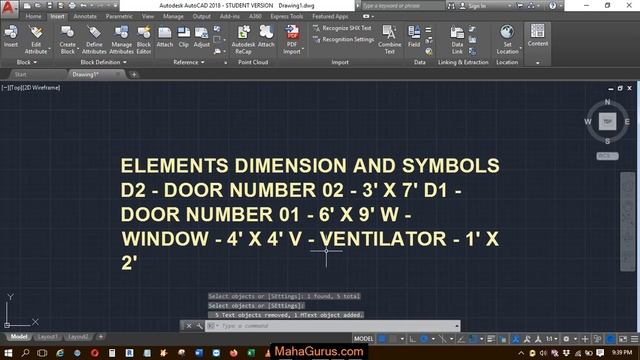Select the Adjust reference tool
This screenshot has height=360, width=640.
201,36
